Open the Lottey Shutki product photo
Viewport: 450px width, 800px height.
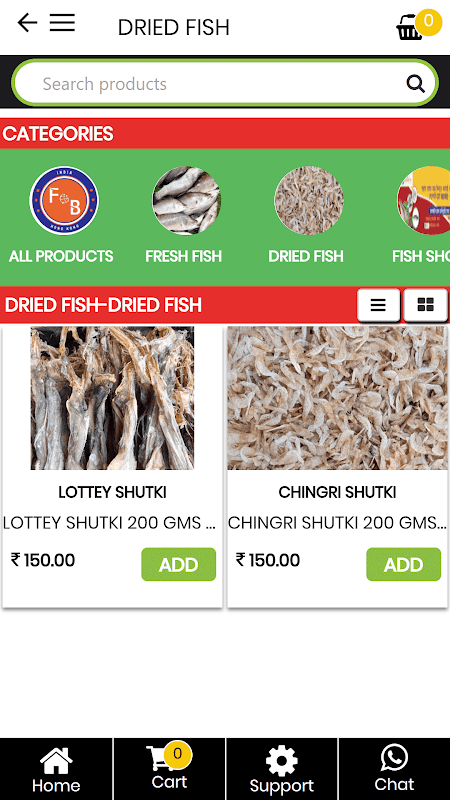pos(112,398)
